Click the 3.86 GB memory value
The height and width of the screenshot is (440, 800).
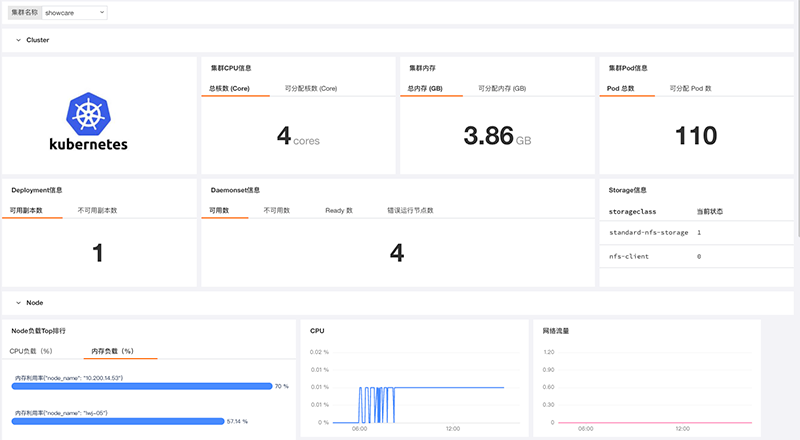(497, 136)
